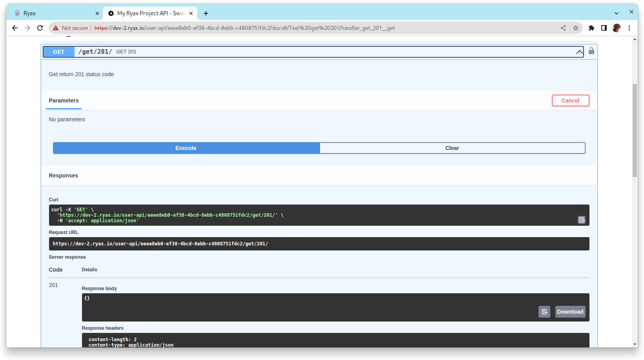
Task: Download the response body
Action: coord(570,311)
